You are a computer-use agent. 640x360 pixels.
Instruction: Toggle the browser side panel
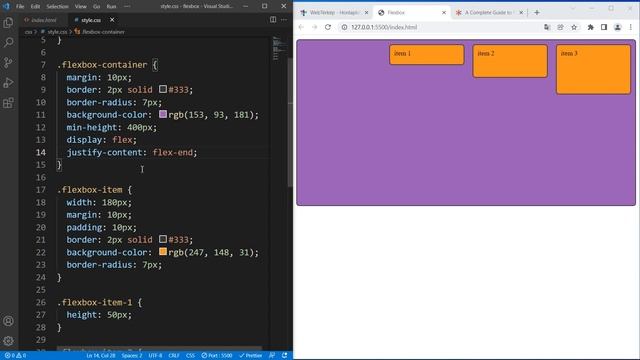pos(604,27)
